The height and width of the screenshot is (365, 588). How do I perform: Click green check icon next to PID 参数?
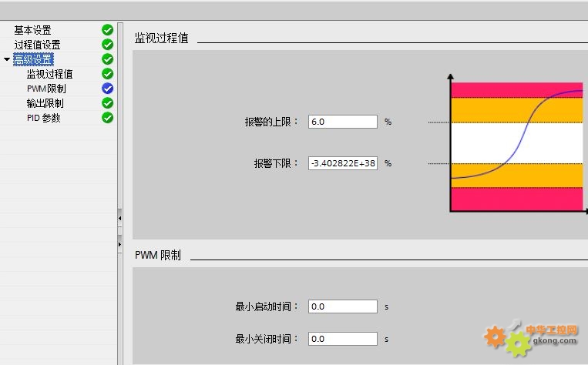108,118
